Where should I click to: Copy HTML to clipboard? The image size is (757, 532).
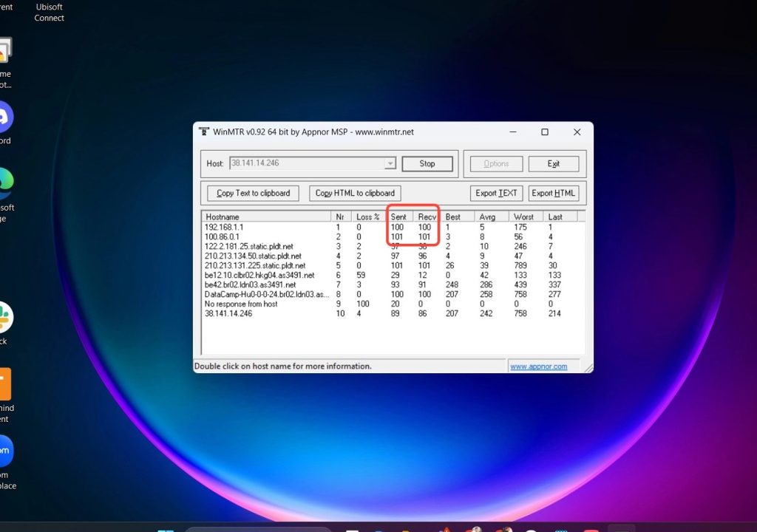coord(355,193)
